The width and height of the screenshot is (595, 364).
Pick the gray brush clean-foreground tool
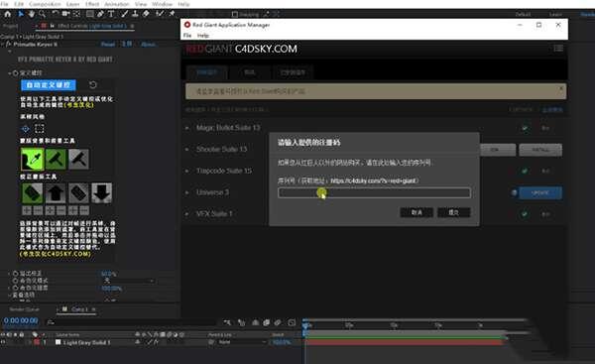click(x=79, y=159)
